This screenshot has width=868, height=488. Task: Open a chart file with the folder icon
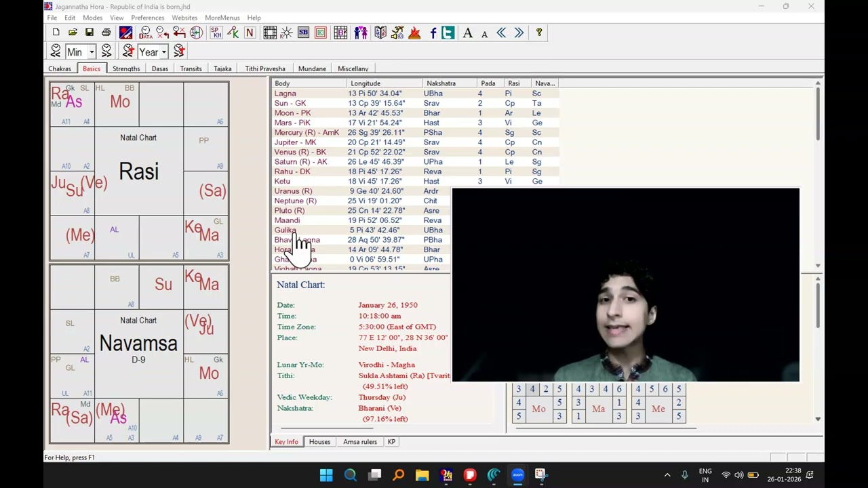tap(73, 33)
